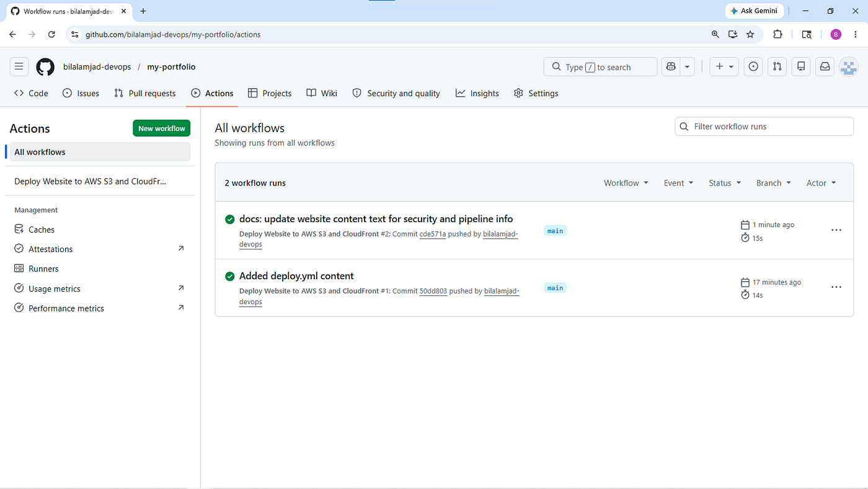Open the Chrome profile B avatar

pos(836,34)
